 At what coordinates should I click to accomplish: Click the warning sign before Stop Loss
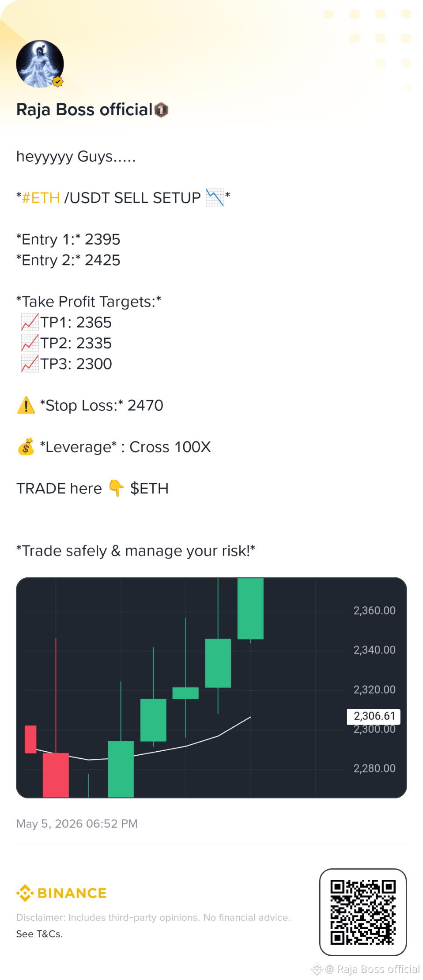pyautogui.click(x=26, y=405)
